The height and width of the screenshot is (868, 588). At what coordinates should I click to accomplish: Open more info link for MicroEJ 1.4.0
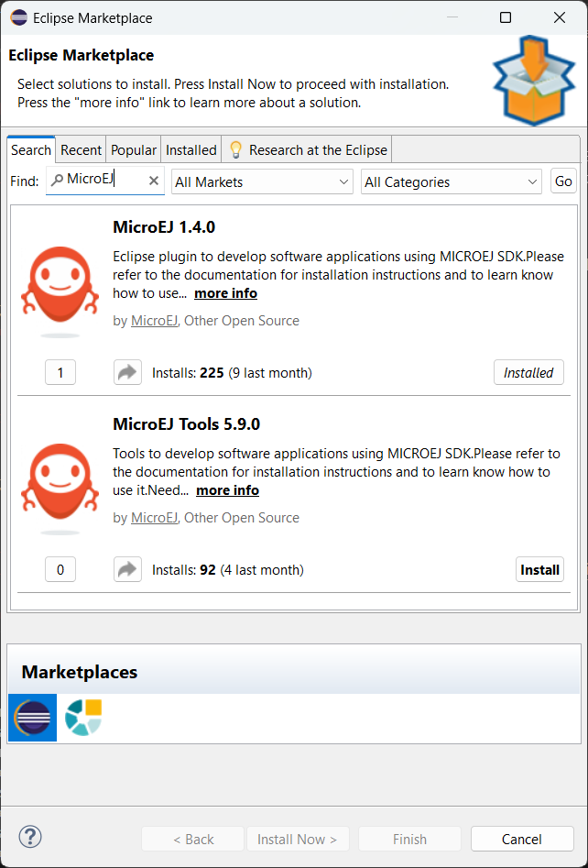click(x=225, y=293)
